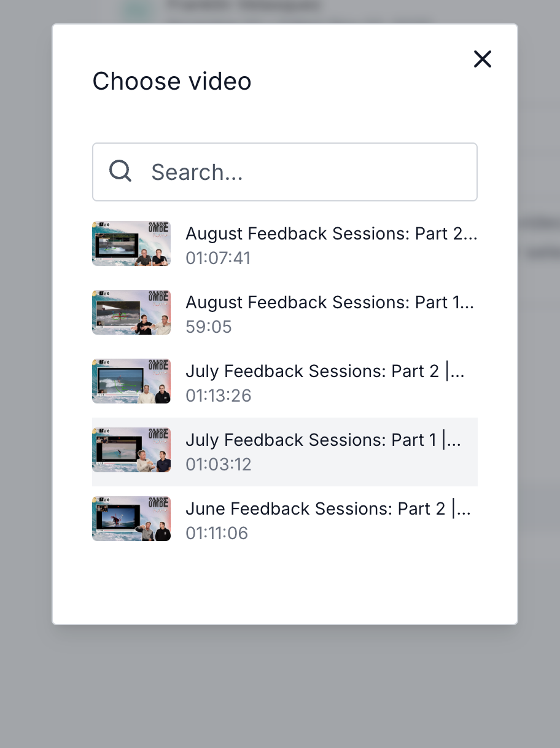Close the Choose video dialog
This screenshot has width=560, height=748.
coord(483,59)
